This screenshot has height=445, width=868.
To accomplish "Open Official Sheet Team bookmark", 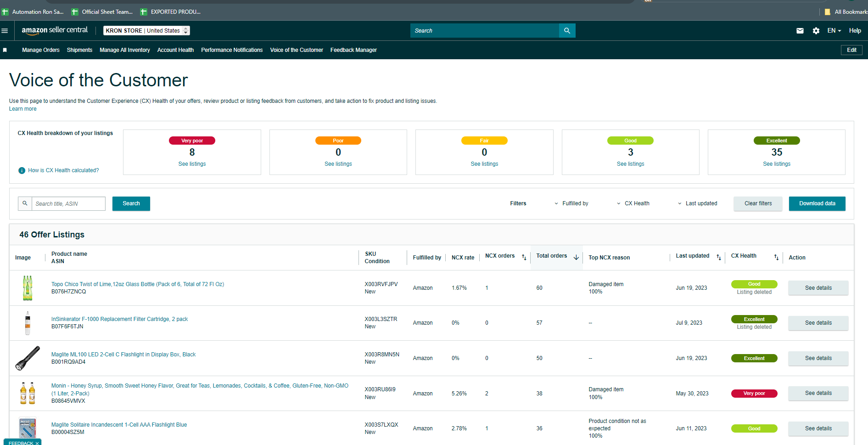I will point(102,12).
